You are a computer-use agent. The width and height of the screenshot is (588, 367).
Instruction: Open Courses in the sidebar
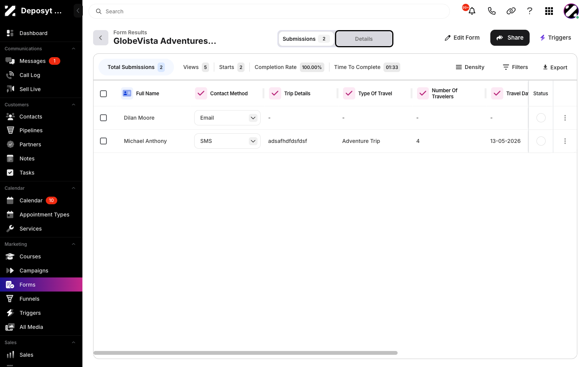point(41,256)
